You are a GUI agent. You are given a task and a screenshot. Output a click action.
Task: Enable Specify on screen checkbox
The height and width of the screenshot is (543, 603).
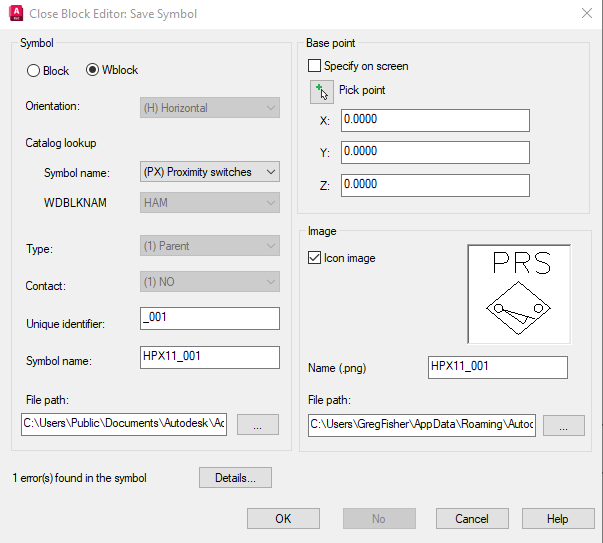pyautogui.click(x=315, y=66)
